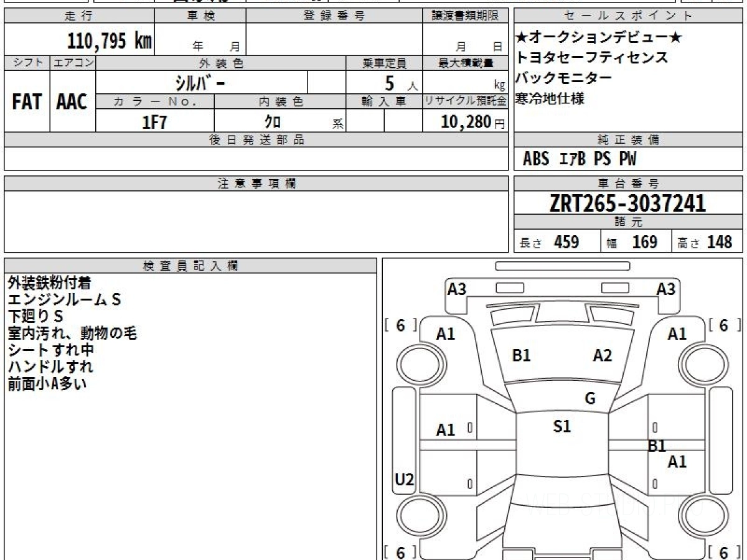
Task: Click the 検査員記入欄 header
Action: coord(190,266)
